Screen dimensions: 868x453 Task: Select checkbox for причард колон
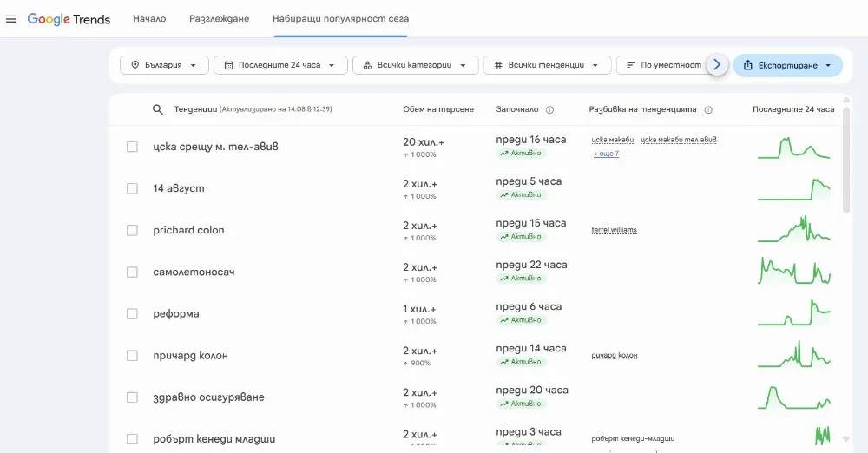tap(132, 356)
